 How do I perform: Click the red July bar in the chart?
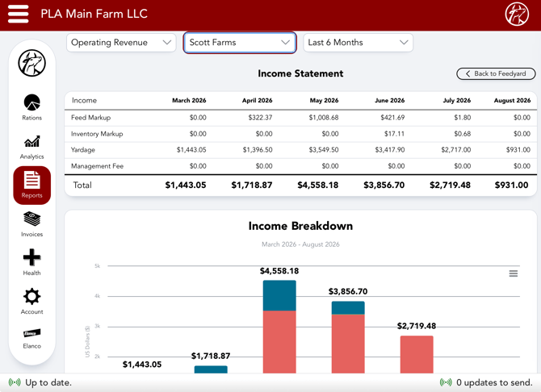click(x=417, y=354)
